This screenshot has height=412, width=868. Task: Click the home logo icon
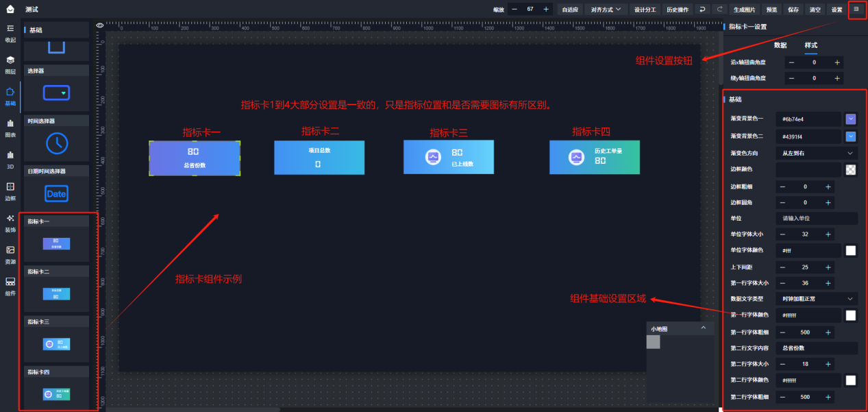[10, 9]
